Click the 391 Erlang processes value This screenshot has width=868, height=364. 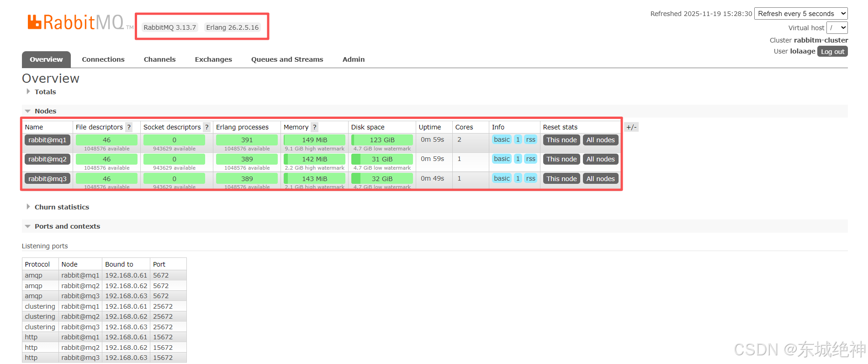tap(247, 140)
